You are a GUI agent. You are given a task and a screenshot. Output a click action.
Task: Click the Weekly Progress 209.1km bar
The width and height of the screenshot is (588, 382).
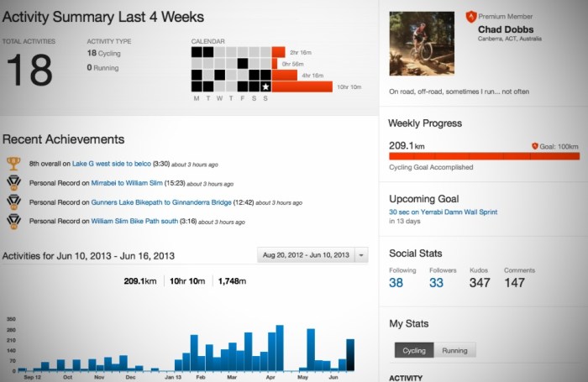pos(484,156)
